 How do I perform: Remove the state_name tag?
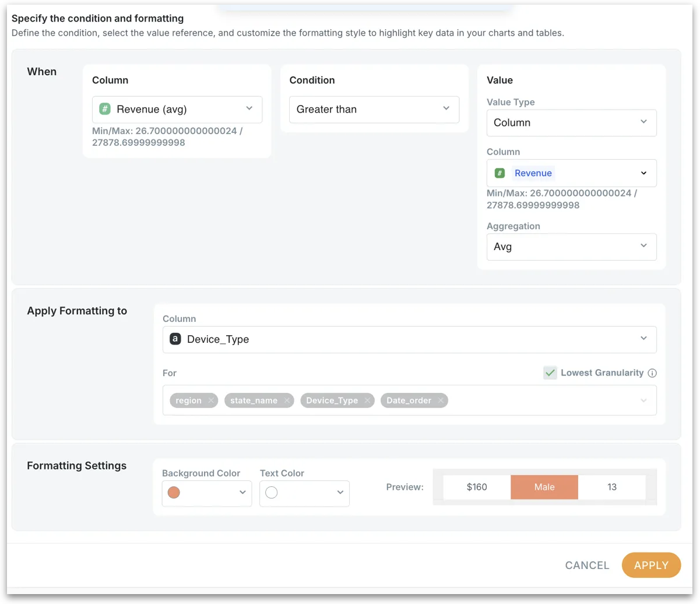[x=287, y=401]
